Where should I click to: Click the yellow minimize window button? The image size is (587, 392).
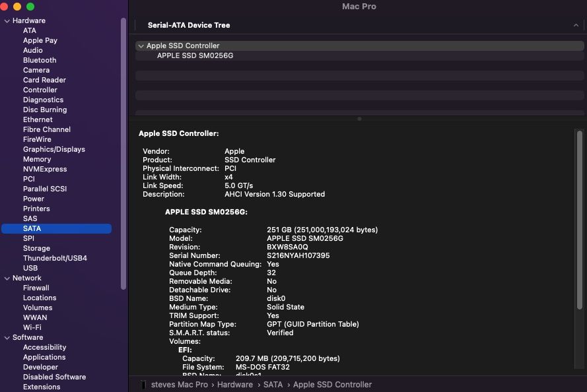[x=17, y=7]
